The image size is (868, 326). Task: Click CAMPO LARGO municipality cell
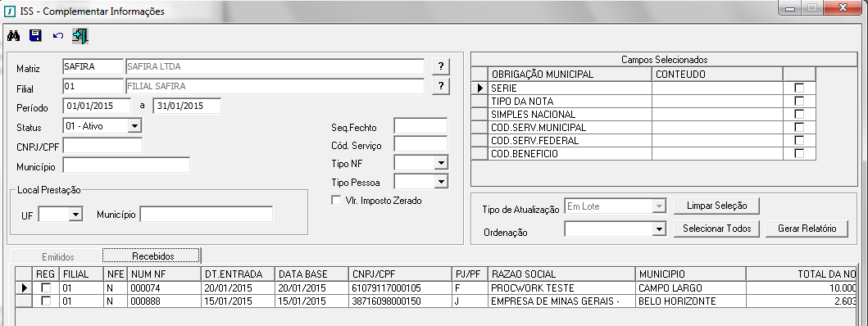click(690, 288)
